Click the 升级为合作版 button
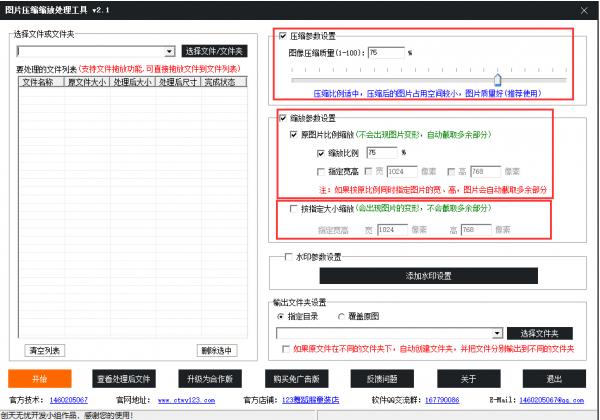This screenshot has width=600, height=420. 210,379
